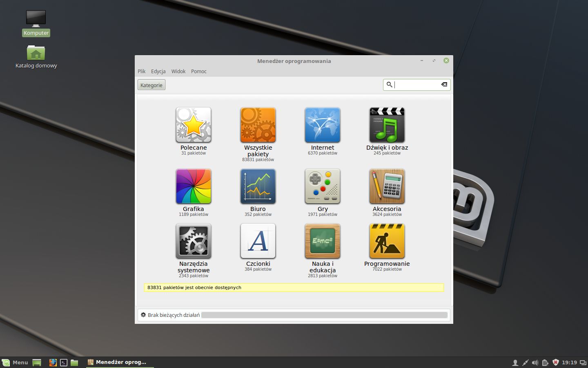Click the Akcesoria category label

pyautogui.click(x=387, y=209)
